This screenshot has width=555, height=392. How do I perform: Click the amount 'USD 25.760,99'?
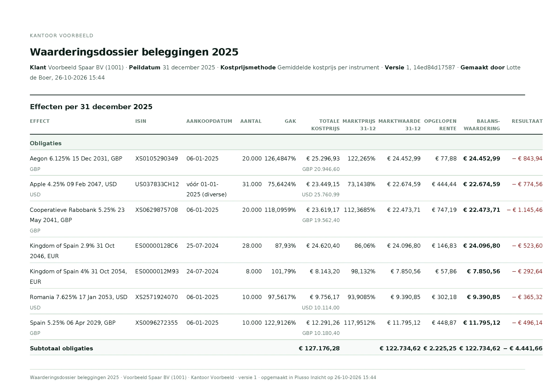coord(321,194)
